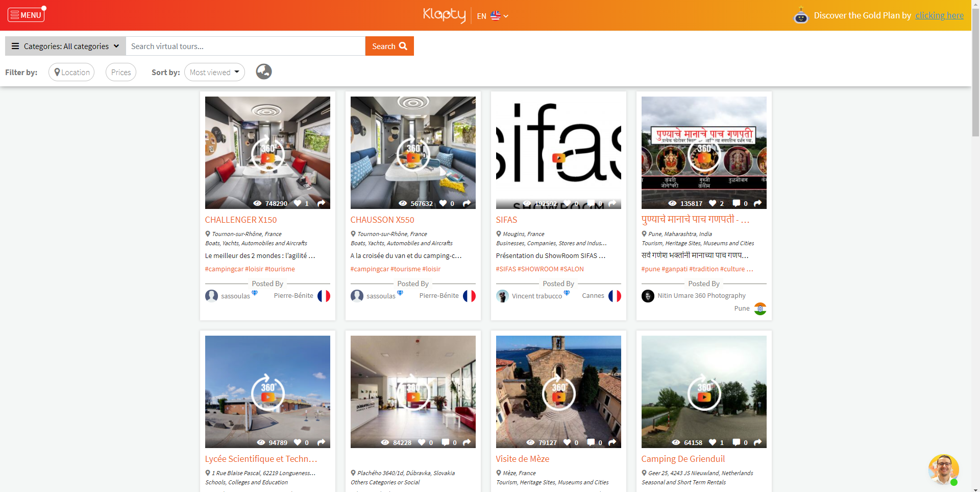Open the Prices filter
This screenshot has height=492, width=980.
click(121, 72)
